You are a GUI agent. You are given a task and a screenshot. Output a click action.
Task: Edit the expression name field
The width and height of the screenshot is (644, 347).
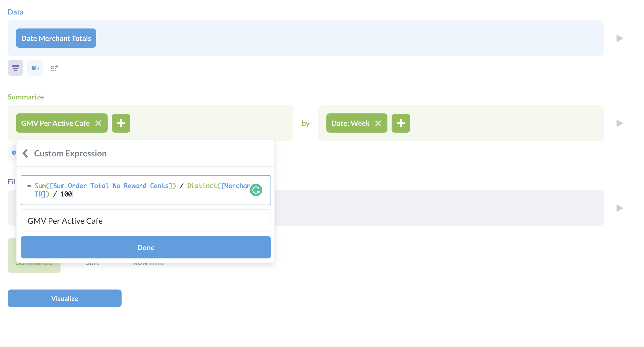(x=145, y=221)
